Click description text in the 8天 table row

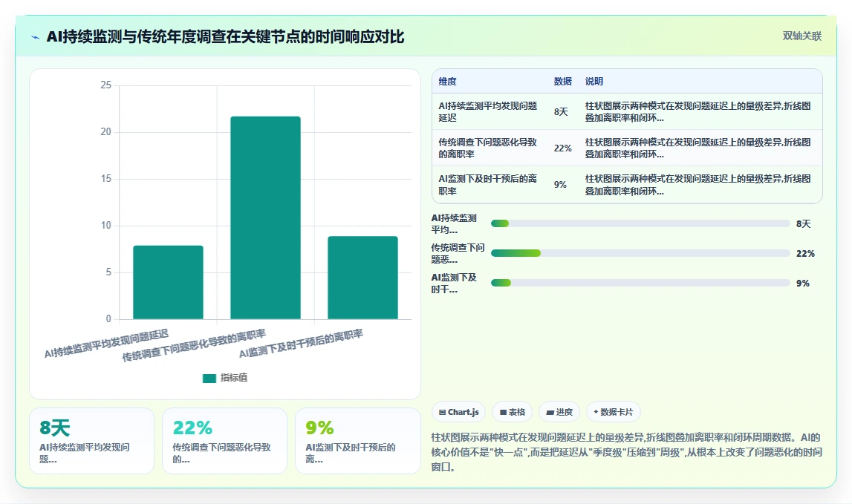(x=697, y=112)
